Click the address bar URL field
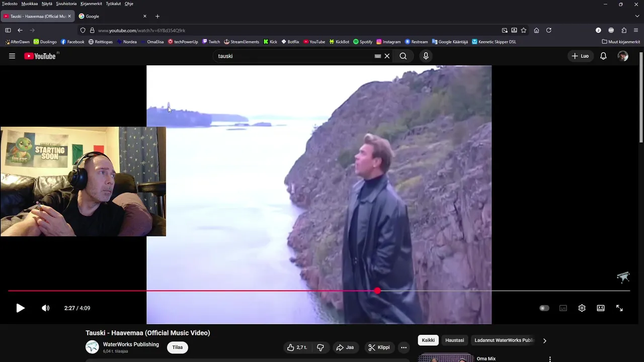The width and height of the screenshot is (644, 362). [297, 30]
